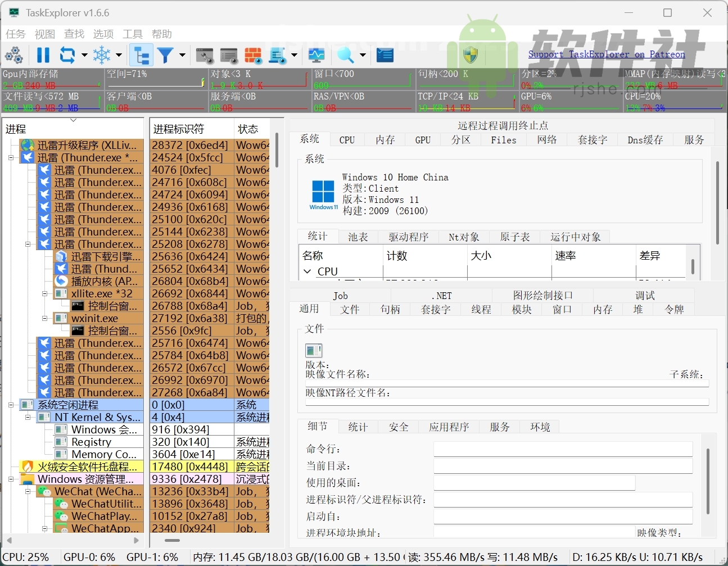Toggle the process tree view icon
728x566 pixels.
click(141, 55)
